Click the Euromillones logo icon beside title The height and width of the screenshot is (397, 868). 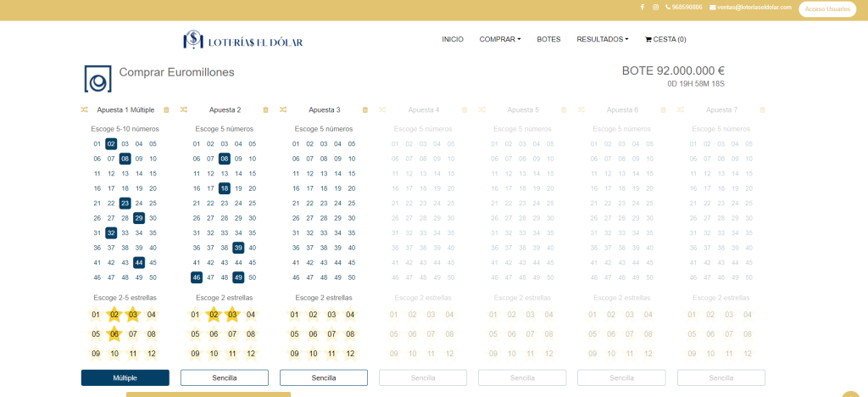click(x=98, y=79)
